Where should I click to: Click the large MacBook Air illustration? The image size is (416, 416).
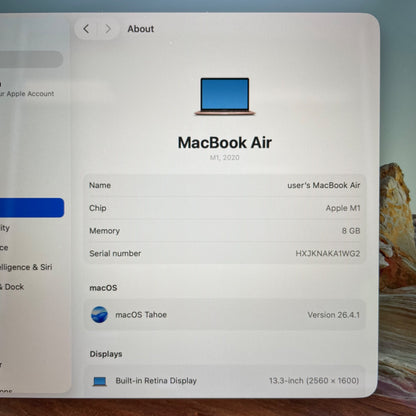tap(225, 97)
